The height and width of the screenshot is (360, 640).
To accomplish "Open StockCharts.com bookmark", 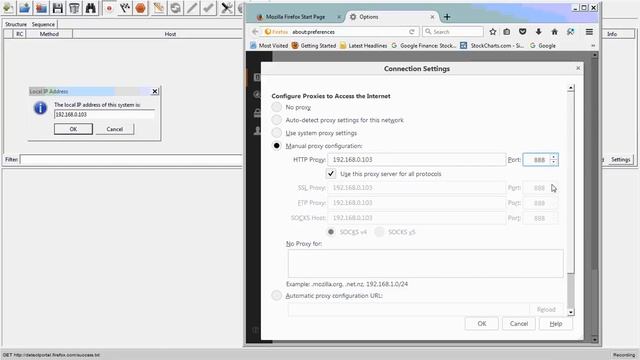I will (x=492, y=46).
